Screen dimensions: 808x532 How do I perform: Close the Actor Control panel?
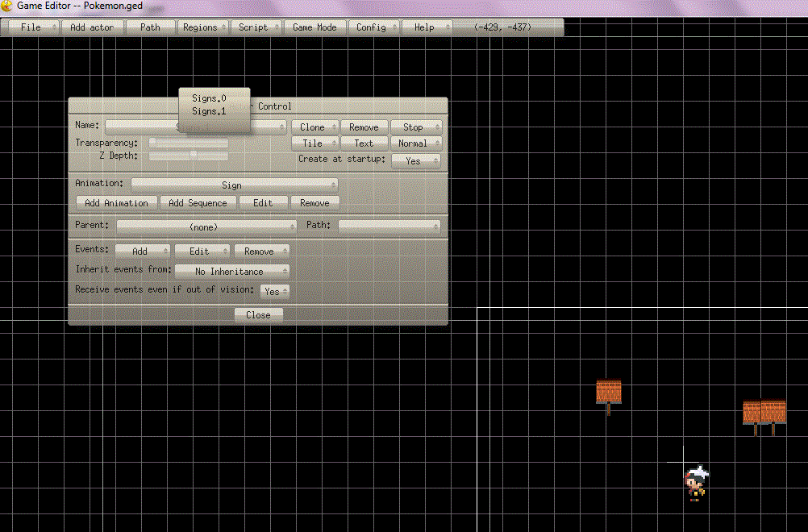tap(258, 314)
